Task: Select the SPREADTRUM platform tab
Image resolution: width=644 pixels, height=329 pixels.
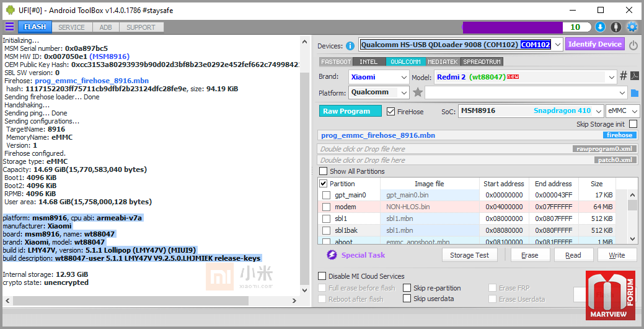Action: [x=482, y=61]
